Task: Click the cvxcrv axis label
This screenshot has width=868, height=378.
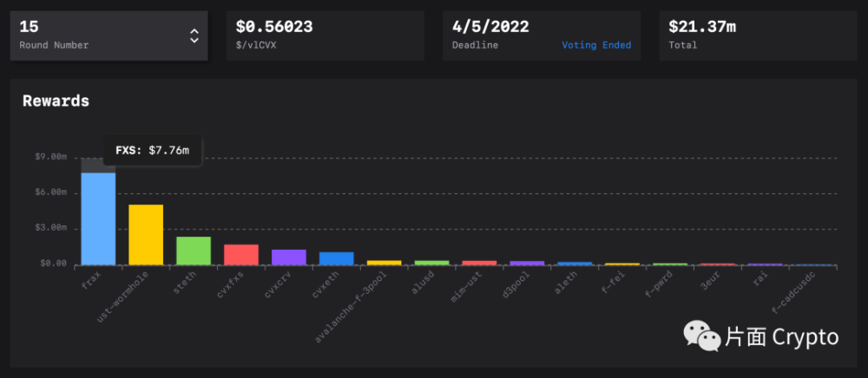Action: pyautogui.click(x=278, y=284)
